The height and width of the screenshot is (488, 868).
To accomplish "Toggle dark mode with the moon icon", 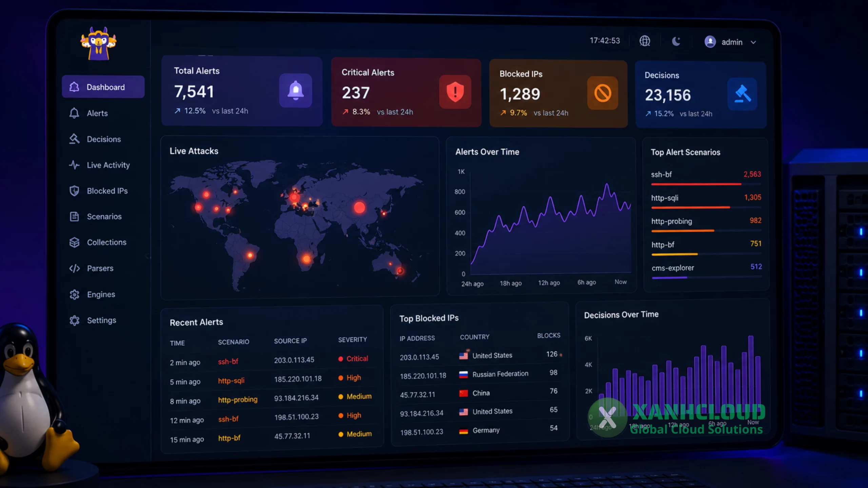I will (x=676, y=41).
